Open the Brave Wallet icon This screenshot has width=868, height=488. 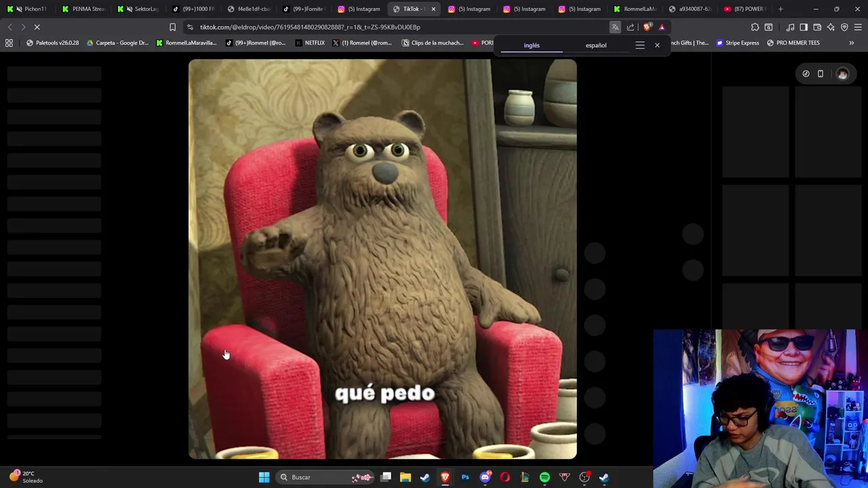click(x=817, y=27)
